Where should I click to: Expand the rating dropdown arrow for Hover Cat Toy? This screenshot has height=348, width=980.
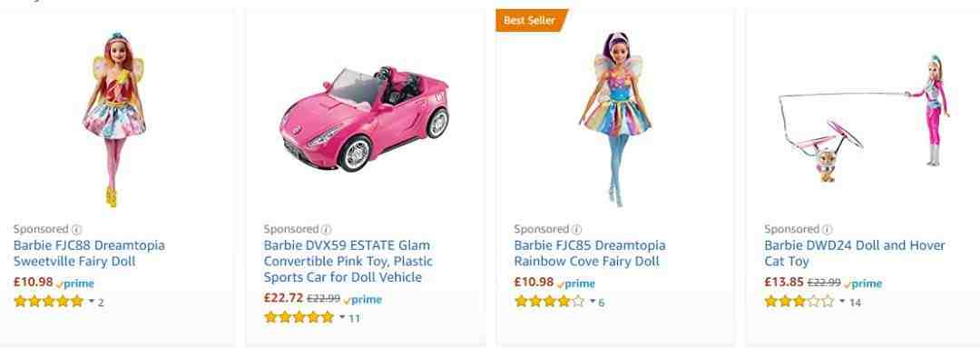click(x=842, y=302)
